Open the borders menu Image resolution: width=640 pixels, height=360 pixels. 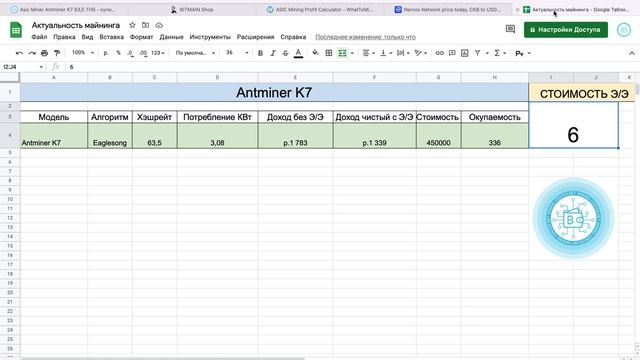[x=329, y=53]
